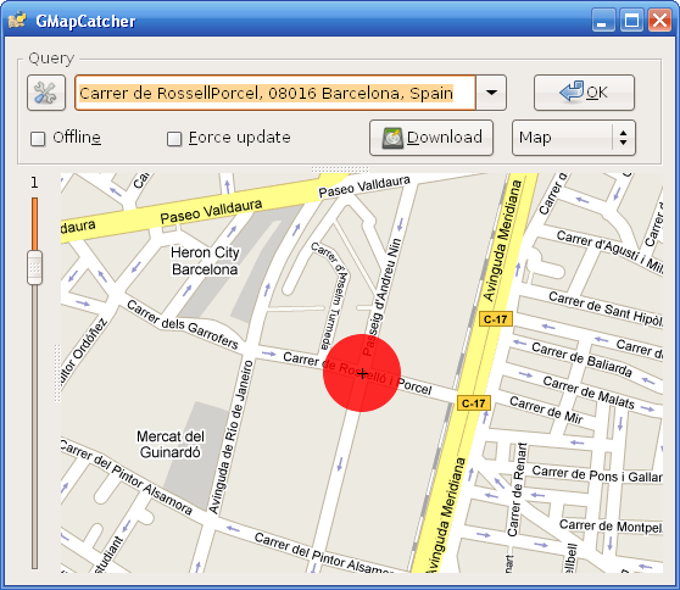The height and width of the screenshot is (590, 680).
Task: Click the Carrer de Sant Hipòl label
Action: coord(606,309)
